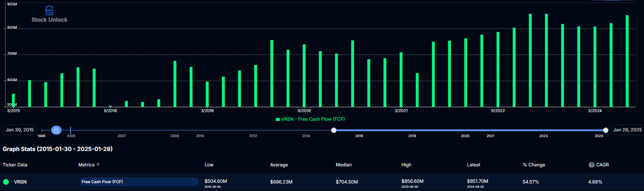Click the Ticker Data column header
Screen dimensions: 644x191
tap(15, 165)
